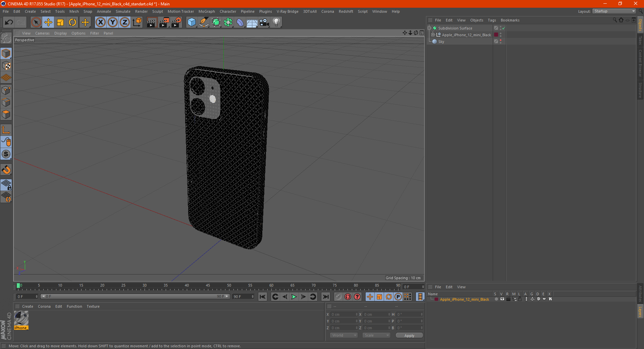Click frame 45 on the timeline ruler

click(x=208, y=286)
